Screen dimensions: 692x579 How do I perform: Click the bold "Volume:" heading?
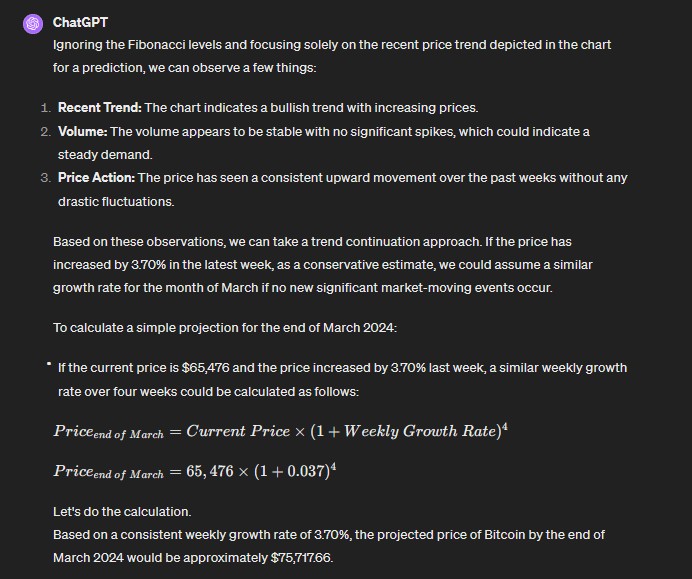coord(82,131)
